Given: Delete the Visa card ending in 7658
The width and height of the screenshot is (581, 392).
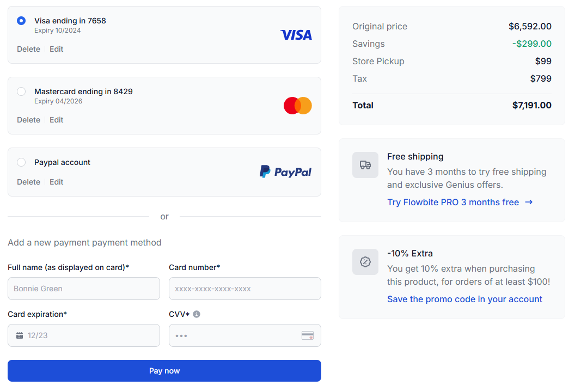Looking at the screenshot, I should point(28,49).
